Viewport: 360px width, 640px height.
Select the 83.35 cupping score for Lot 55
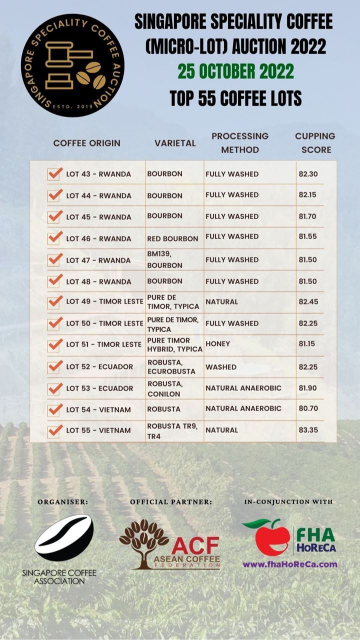coord(309,430)
